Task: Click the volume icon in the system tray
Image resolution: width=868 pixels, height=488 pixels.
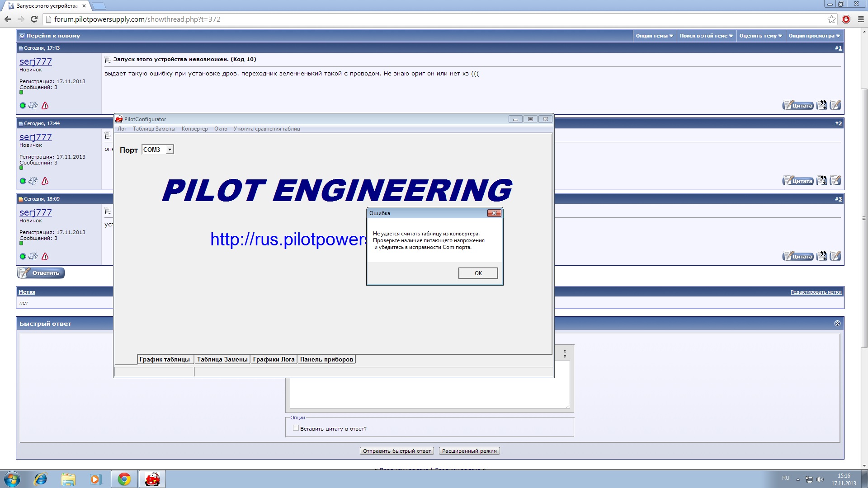Action: click(820, 479)
